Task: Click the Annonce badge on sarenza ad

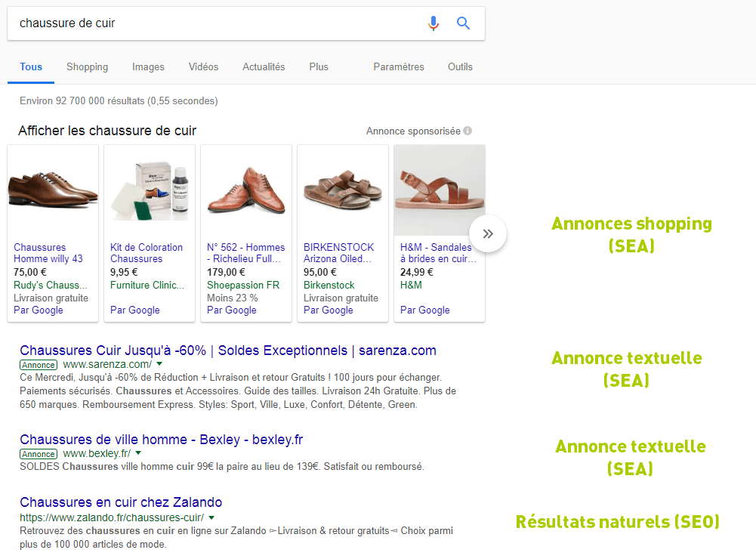Action: click(39, 365)
